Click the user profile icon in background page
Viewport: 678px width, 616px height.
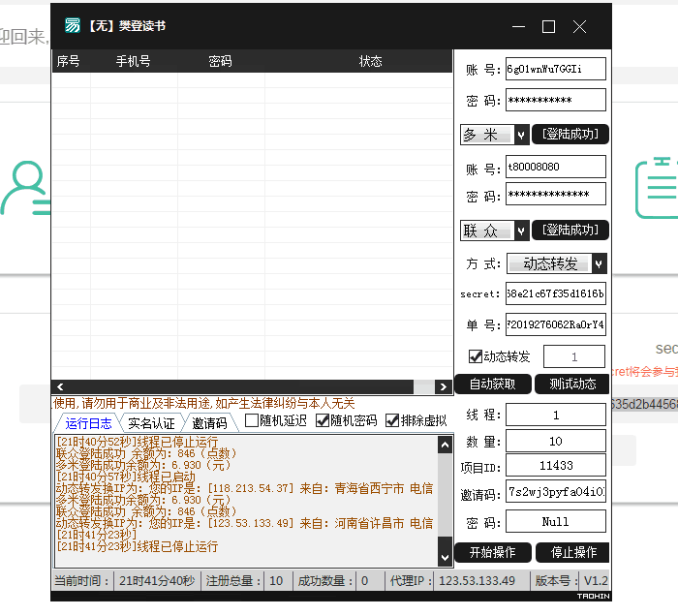click(x=26, y=188)
